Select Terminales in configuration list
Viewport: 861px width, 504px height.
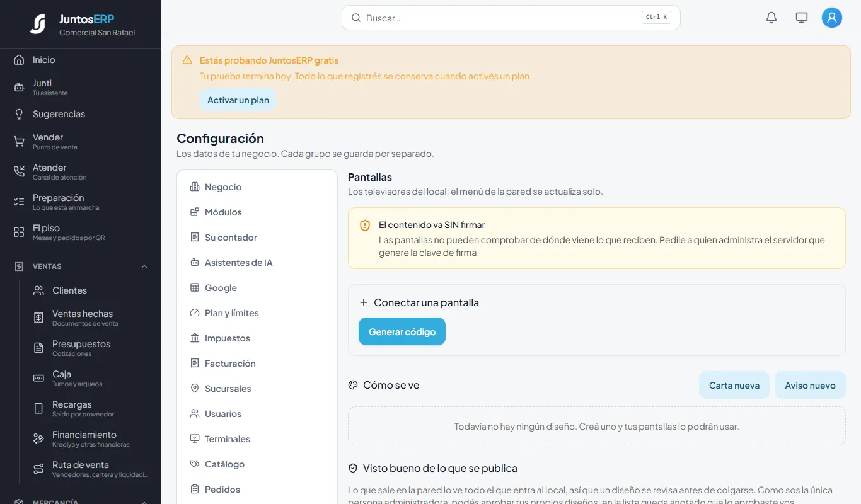(257, 439)
